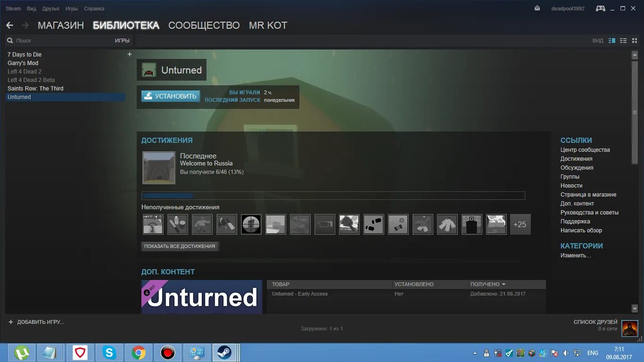Image resolution: width=644 pixels, height=362 pixels.
Task: Open the Игры menu
Action: [72, 8]
